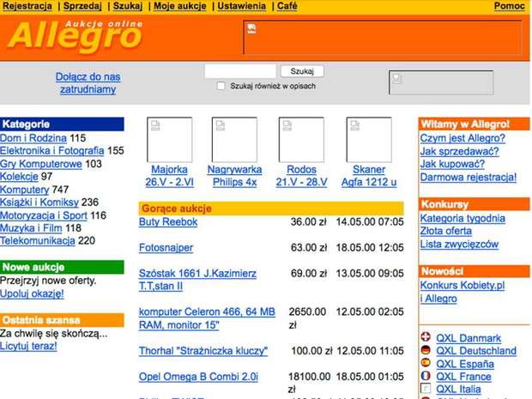Viewport: 532px width, 399px height.
Task: Open Muzyka i Film category
Action: (31, 228)
